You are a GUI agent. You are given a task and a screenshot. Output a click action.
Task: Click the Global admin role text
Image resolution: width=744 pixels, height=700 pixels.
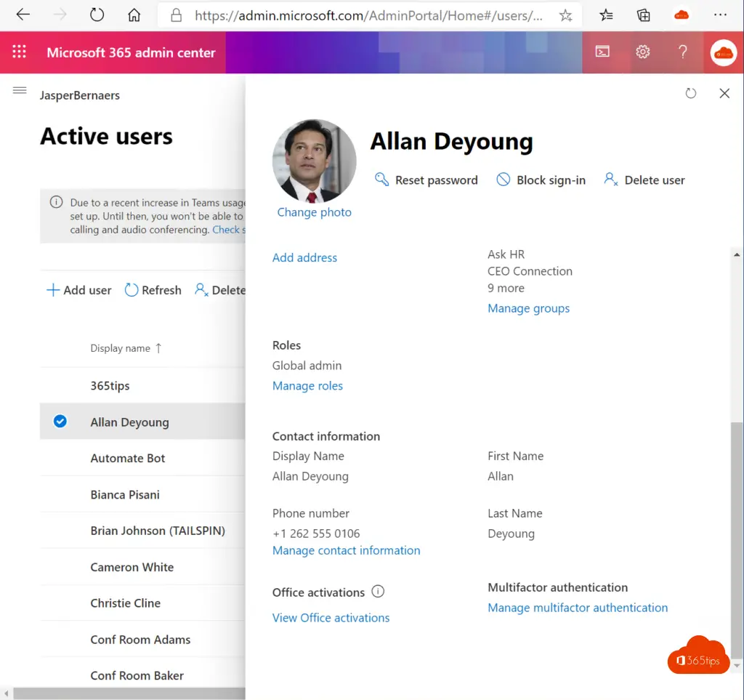tap(307, 366)
